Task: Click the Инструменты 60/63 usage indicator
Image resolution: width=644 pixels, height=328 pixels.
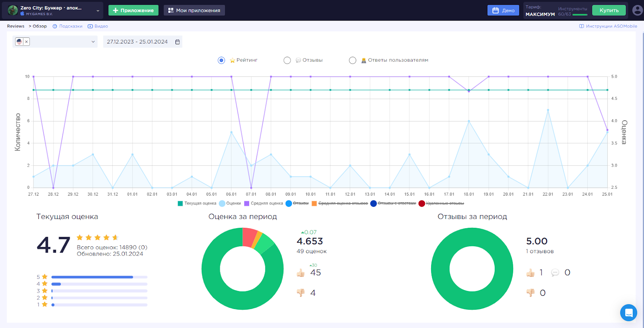Action: tap(572, 11)
